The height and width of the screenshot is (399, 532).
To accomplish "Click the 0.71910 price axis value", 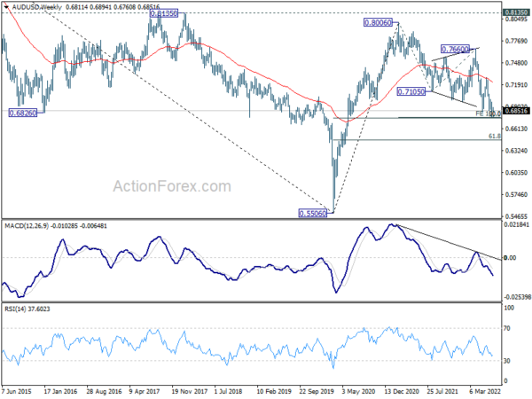I will tap(516, 85).
